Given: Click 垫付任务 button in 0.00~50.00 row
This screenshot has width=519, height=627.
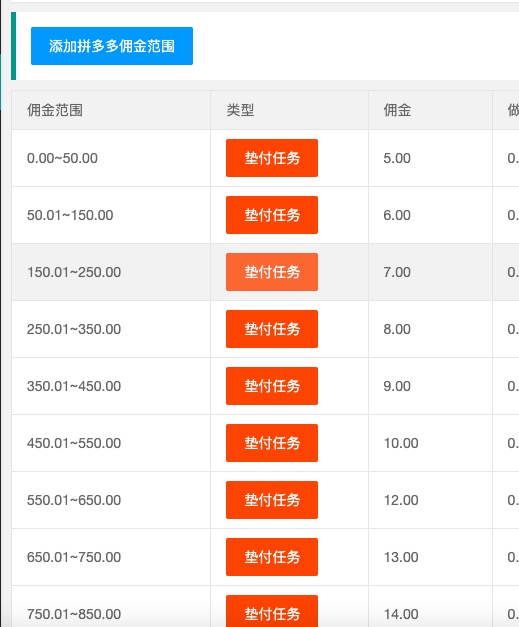Looking at the screenshot, I should point(272,158).
